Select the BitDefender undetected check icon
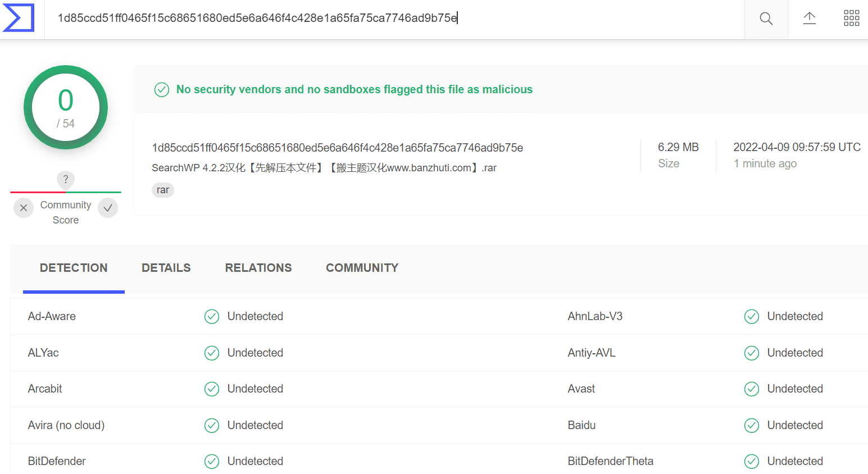Screen dimensions: 868x474 (x=212, y=462)
